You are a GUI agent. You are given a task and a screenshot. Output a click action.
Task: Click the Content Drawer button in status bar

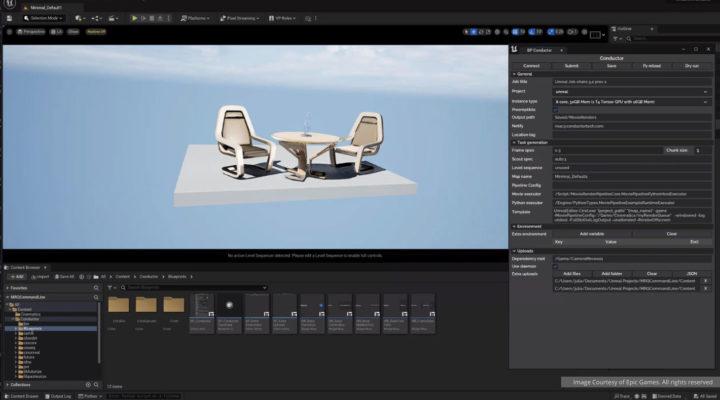(22, 396)
